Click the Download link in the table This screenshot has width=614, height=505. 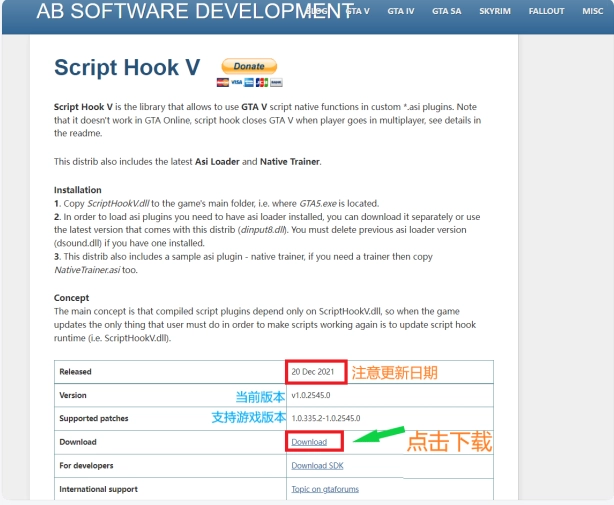coord(309,441)
